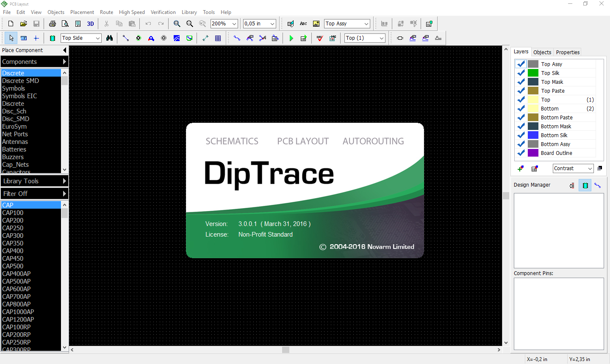
Task: Select the Place Copper Pour tool
Action: (177, 38)
